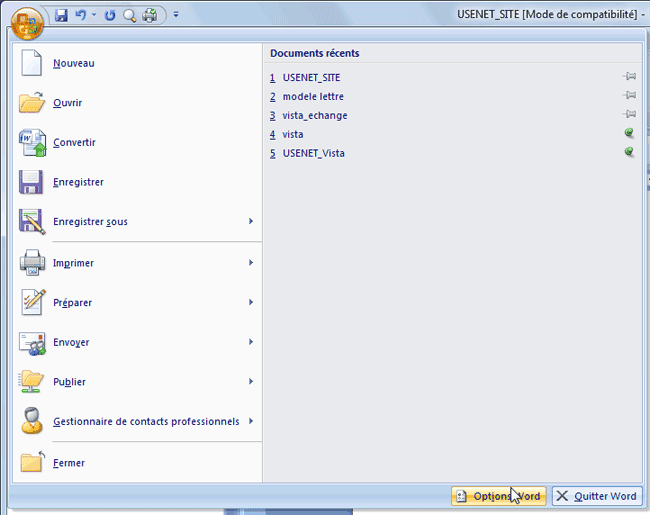The height and width of the screenshot is (515, 650).
Task: Click the Enregistrer floppy disk icon
Action: pyautogui.click(x=33, y=182)
